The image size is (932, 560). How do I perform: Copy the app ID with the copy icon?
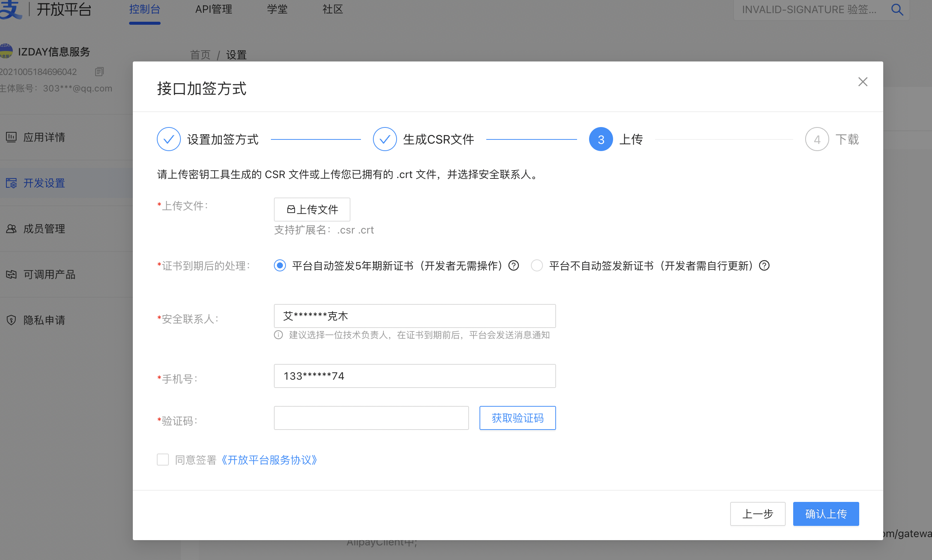click(x=99, y=72)
